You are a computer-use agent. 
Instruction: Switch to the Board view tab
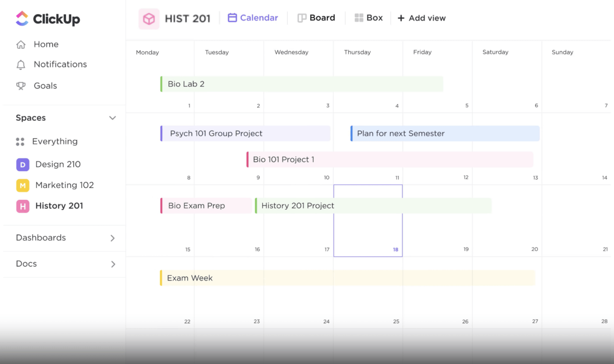[x=316, y=18]
